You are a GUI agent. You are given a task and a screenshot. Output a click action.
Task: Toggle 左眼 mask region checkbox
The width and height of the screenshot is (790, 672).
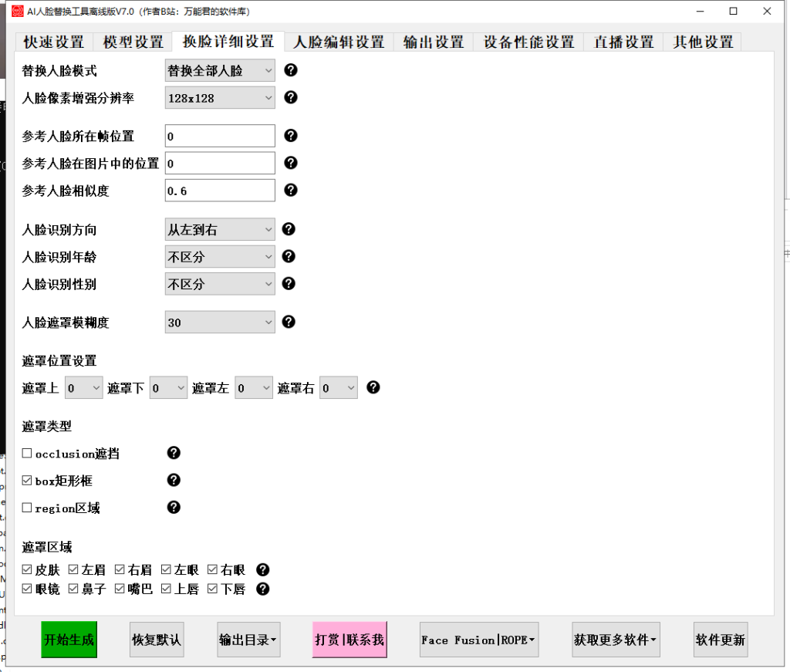[x=166, y=569]
